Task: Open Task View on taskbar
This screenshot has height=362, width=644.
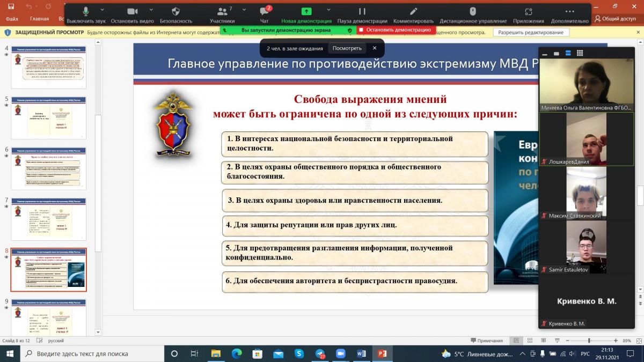Action: tap(194, 353)
